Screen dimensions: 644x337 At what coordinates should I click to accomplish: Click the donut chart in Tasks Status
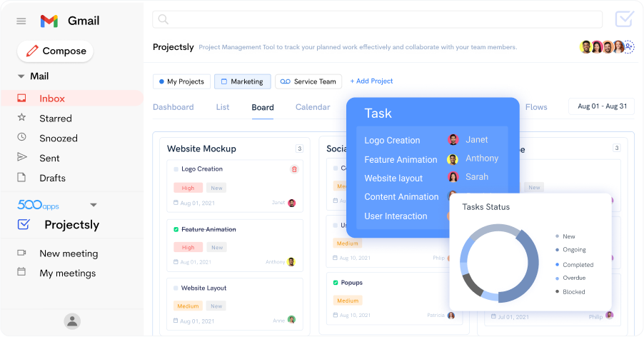click(x=499, y=263)
